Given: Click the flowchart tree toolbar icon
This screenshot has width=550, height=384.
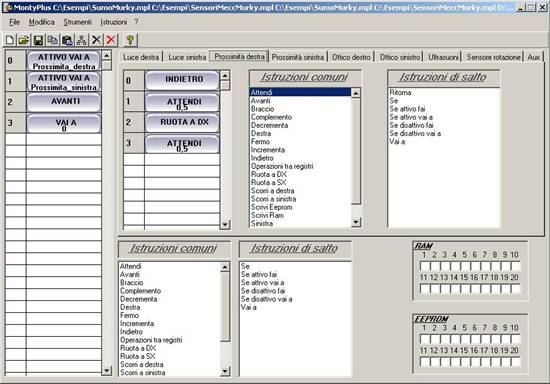Looking at the screenshot, I should [x=82, y=40].
